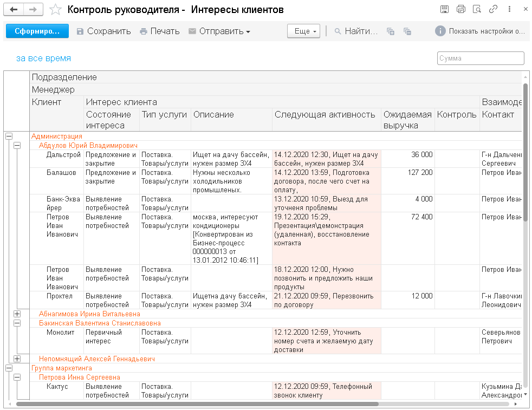Click expected revenue 72 400 cell
Screen dimensions: 532x410
tap(408, 238)
